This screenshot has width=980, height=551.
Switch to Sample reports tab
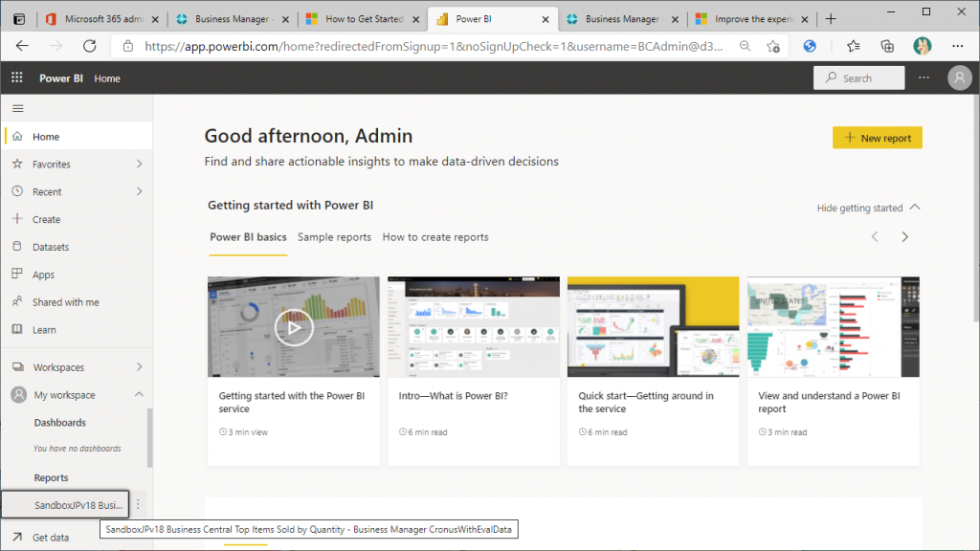click(334, 237)
